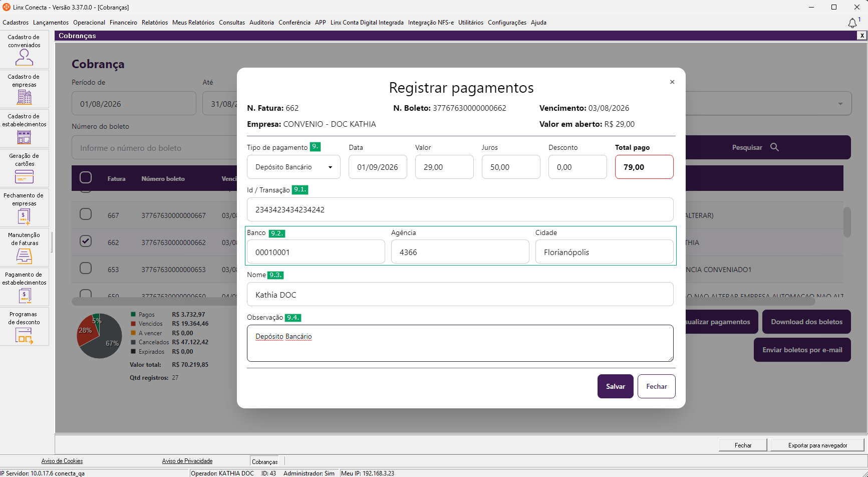868x477 pixels.
Task: Check the checkbox for fatura 667
Action: coord(86,214)
